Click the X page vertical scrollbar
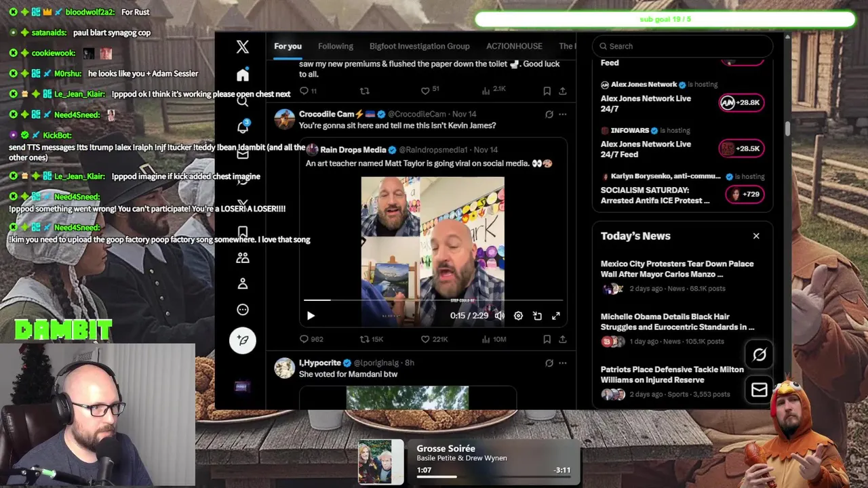The width and height of the screenshot is (868, 488). (x=787, y=128)
